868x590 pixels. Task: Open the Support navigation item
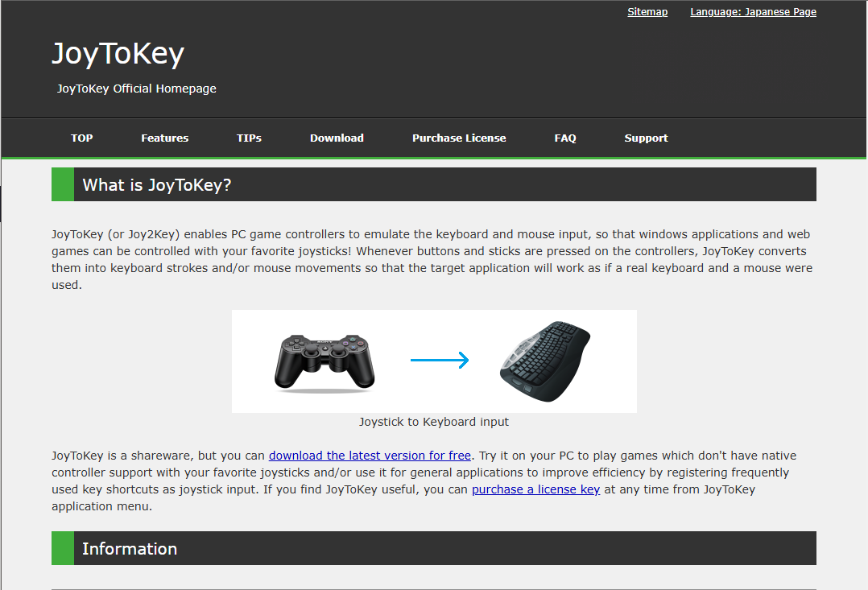[646, 138]
